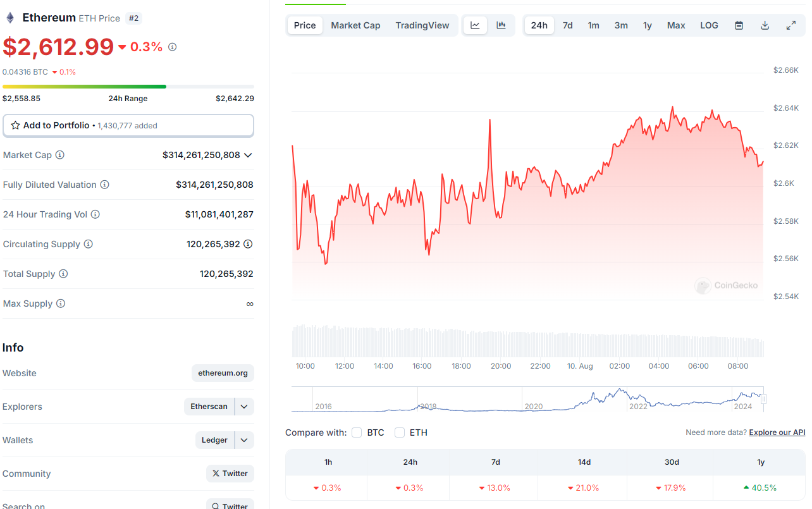Image resolution: width=812 pixels, height=509 pixels.
Task: Click the 14d 21.0% value
Action: click(x=584, y=488)
